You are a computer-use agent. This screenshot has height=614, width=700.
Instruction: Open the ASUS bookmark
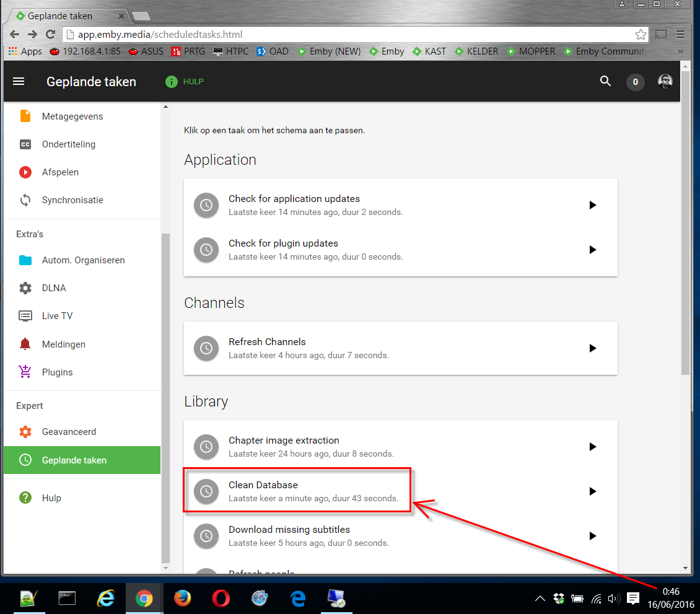(146, 51)
